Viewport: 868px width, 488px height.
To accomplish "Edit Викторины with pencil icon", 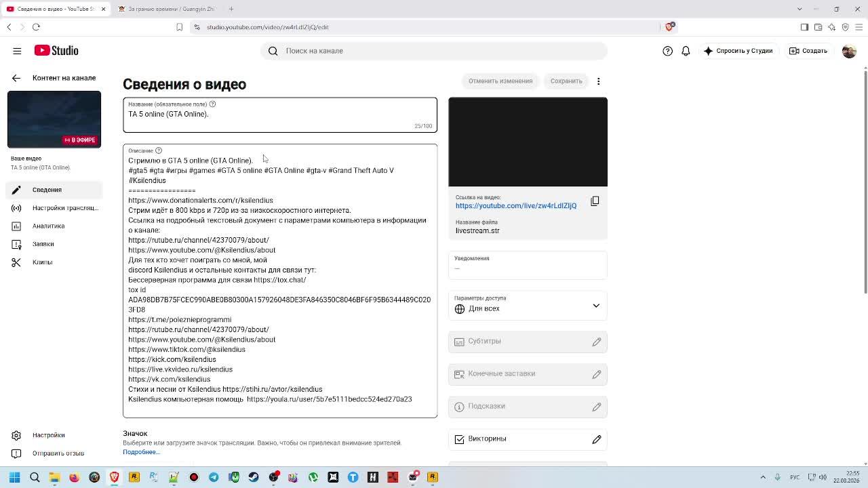I will click(597, 439).
